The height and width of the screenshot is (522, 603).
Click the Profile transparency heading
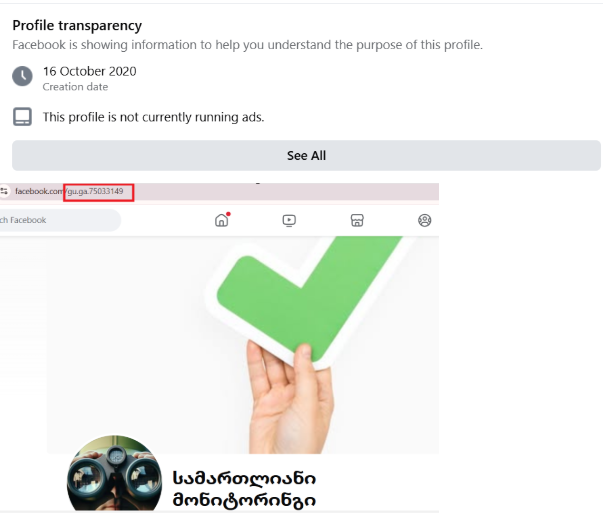(x=77, y=25)
